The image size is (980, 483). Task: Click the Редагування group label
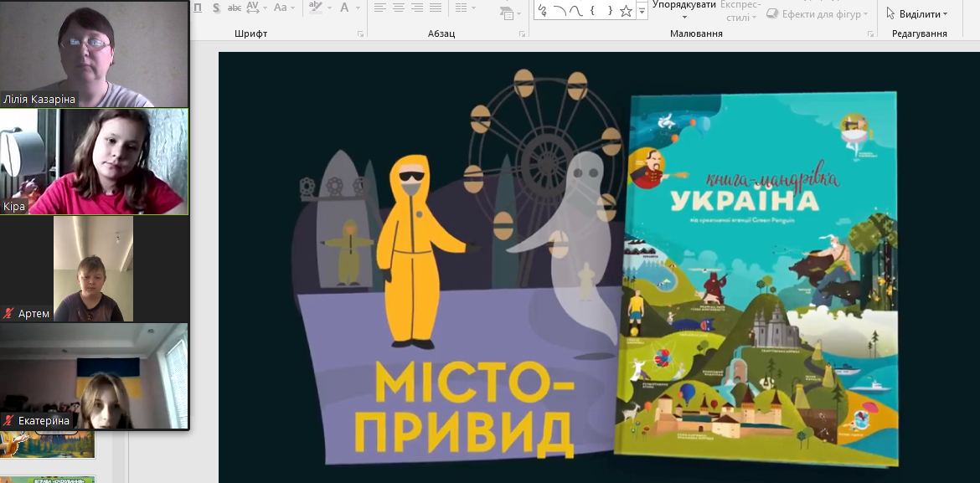920,33
